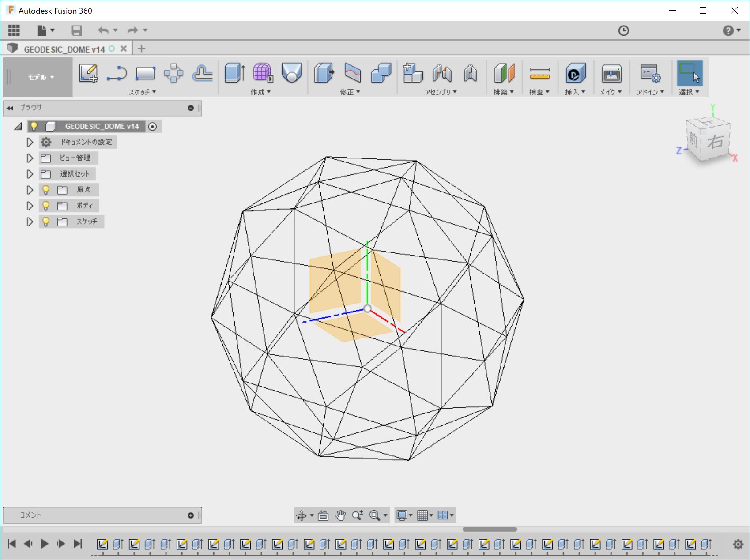This screenshot has height=560, width=750.
Task: Add a new design tab with plus
Action: pyautogui.click(x=141, y=49)
